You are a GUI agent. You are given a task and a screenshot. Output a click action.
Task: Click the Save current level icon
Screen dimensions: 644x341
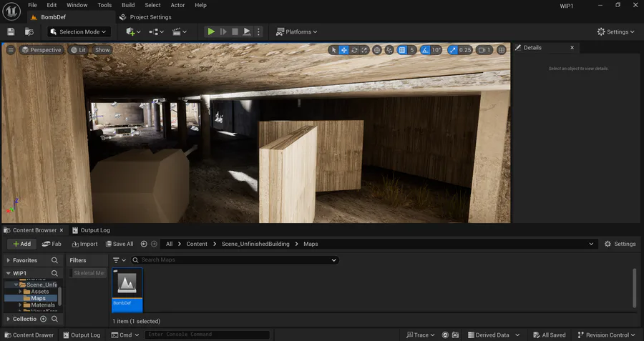pyautogui.click(x=11, y=31)
